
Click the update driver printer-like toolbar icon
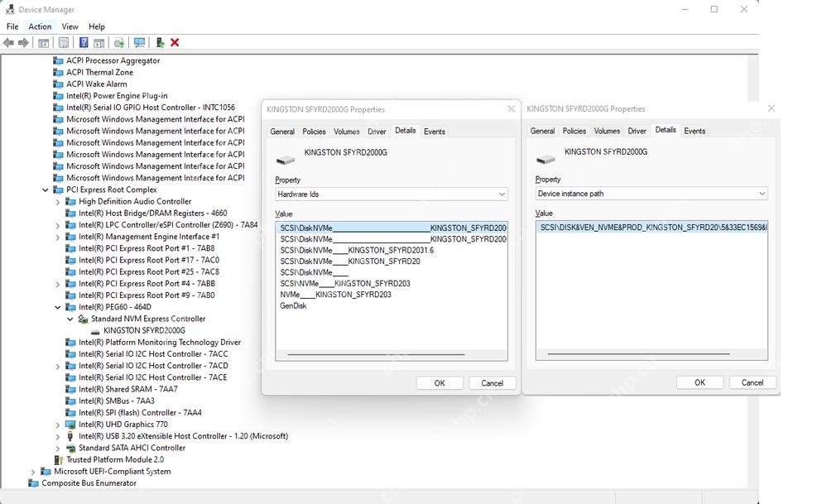[119, 43]
